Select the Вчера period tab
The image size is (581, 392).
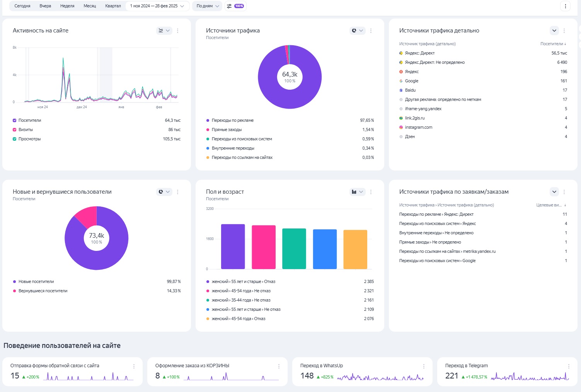pyautogui.click(x=45, y=6)
